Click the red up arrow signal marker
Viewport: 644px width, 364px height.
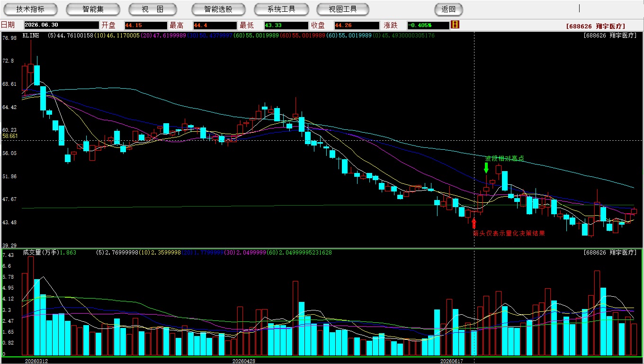474,224
